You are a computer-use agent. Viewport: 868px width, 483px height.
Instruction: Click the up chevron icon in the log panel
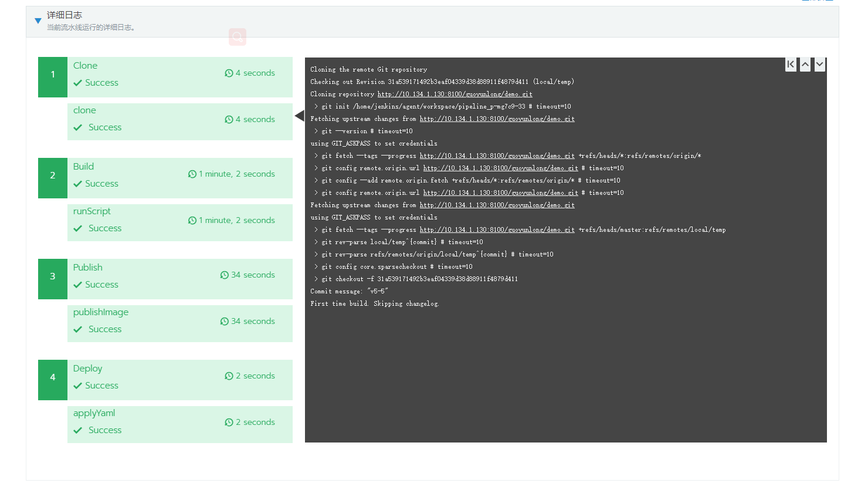click(805, 65)
